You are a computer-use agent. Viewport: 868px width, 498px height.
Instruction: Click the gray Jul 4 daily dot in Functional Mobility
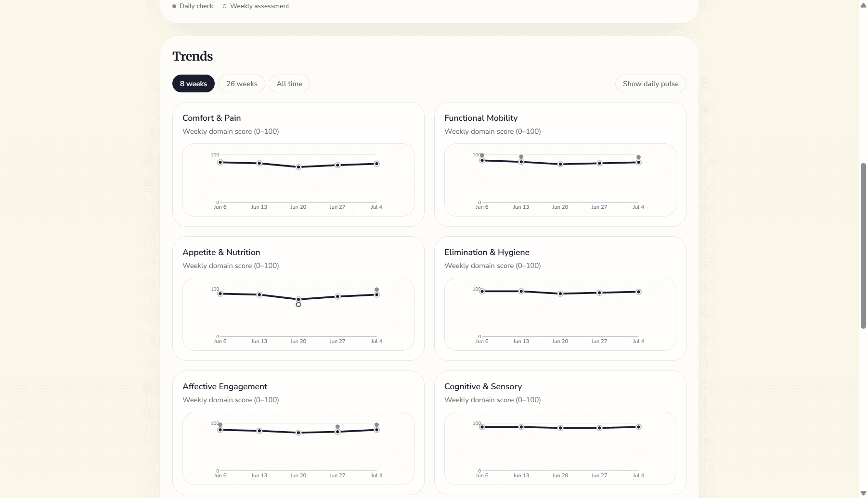coord(638,157)
